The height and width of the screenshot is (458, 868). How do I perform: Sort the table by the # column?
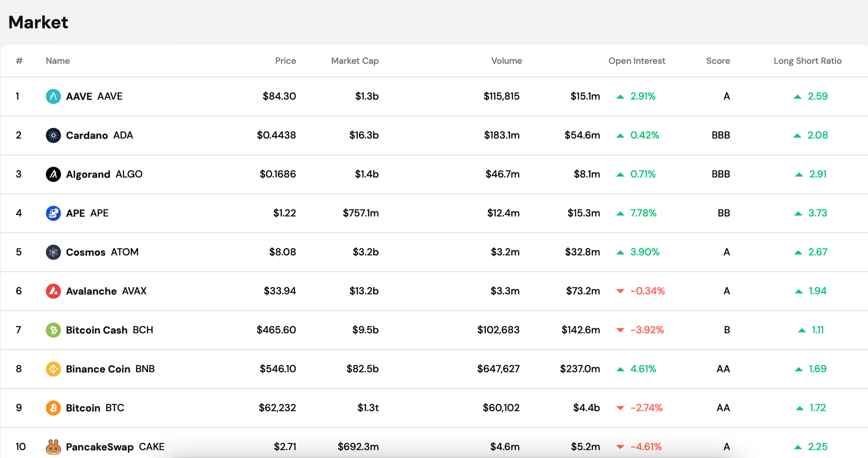click(x=19, y=61)
